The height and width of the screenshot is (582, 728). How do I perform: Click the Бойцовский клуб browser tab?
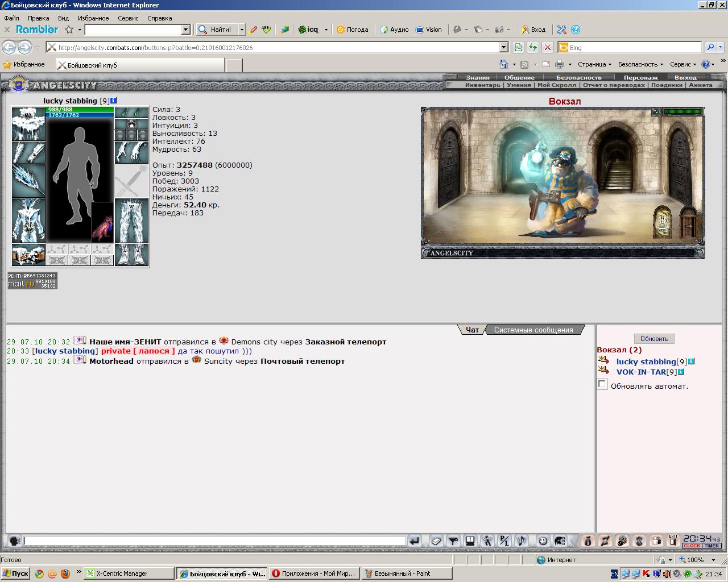pos(140,65)
